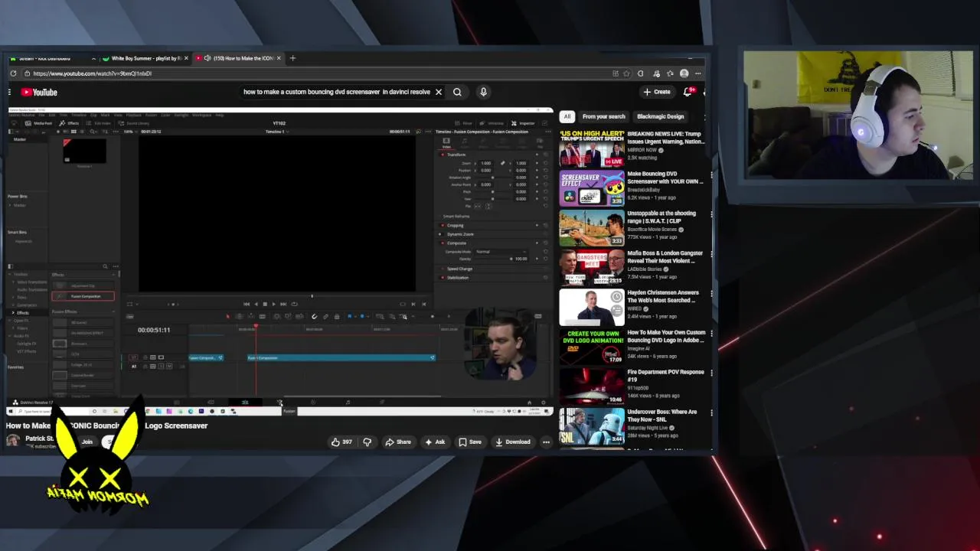Clear the YouTube search box with the X
Image resolution: width=980 pixels, height=551 pixels.
[439, 92]
